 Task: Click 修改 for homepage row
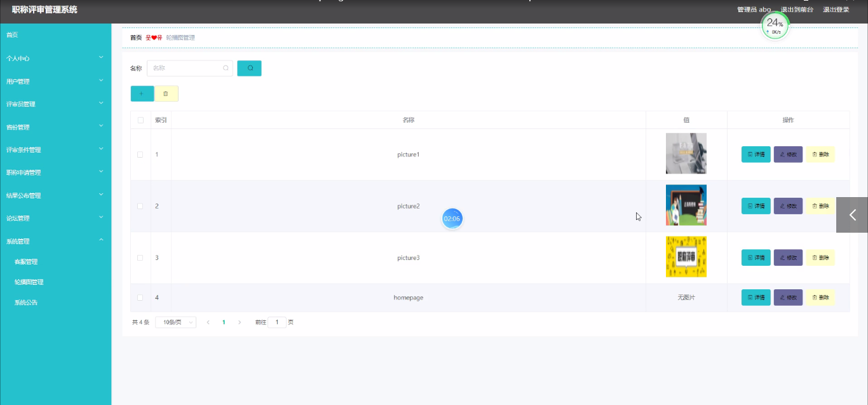[x=788, y=298]
